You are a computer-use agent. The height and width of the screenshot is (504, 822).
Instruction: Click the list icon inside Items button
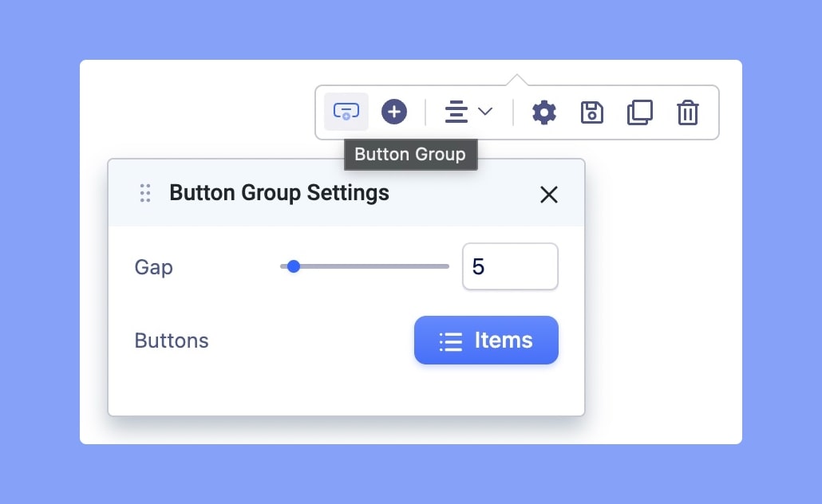click(x=451, y=342)
